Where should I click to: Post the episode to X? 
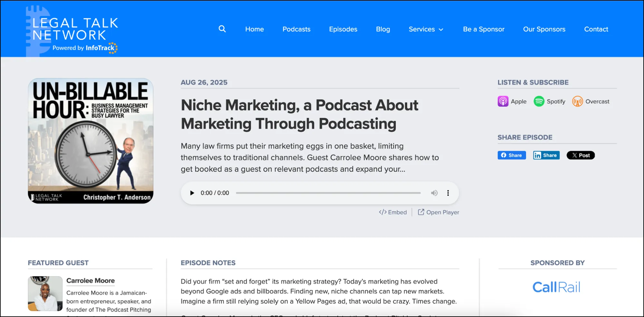581,155
